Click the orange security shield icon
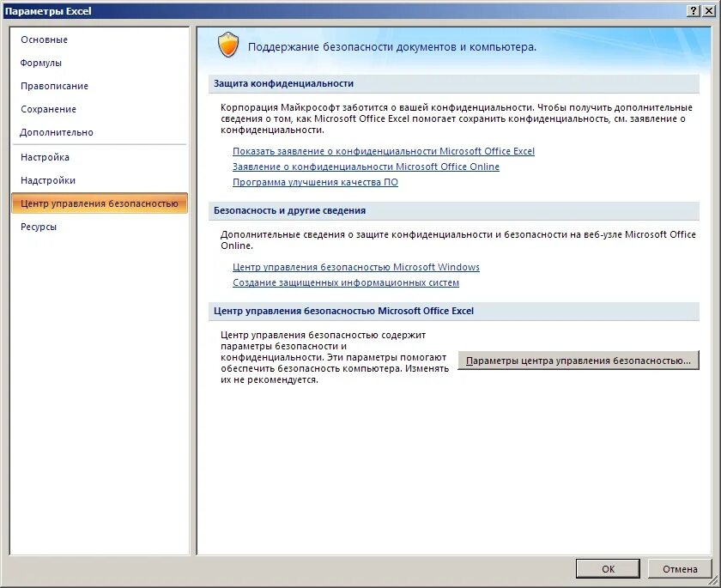The height and width of the screenshot is (588, 721). [228, 45]
